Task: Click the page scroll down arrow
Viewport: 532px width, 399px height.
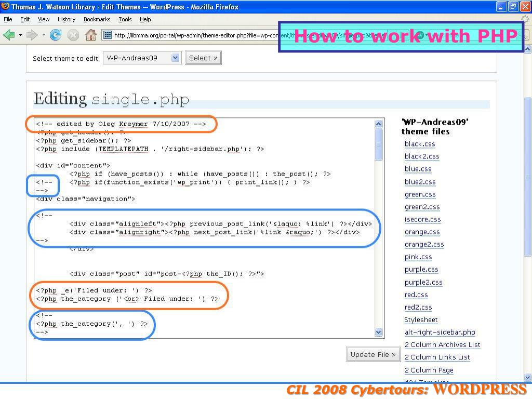Action: [528, 377]
